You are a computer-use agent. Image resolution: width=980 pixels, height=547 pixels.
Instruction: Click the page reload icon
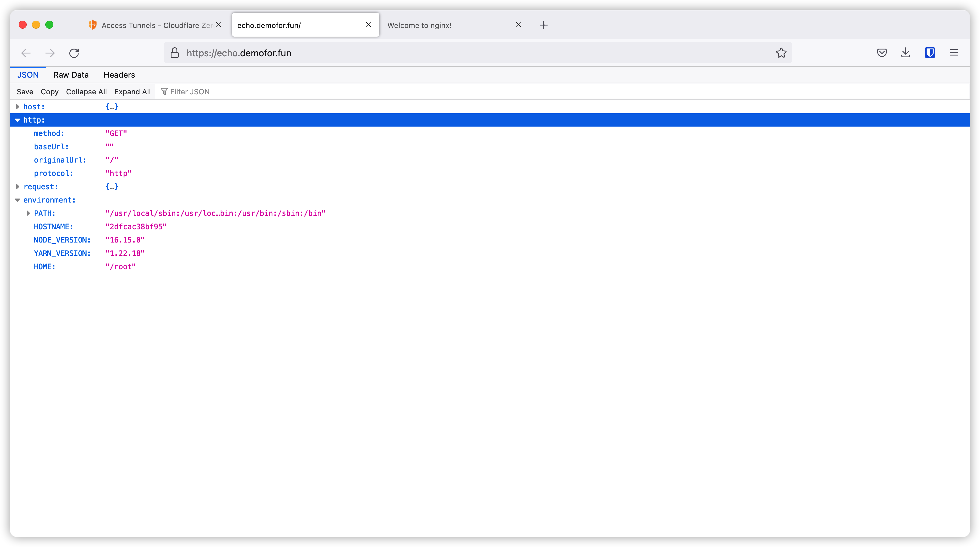coord(74,53)
